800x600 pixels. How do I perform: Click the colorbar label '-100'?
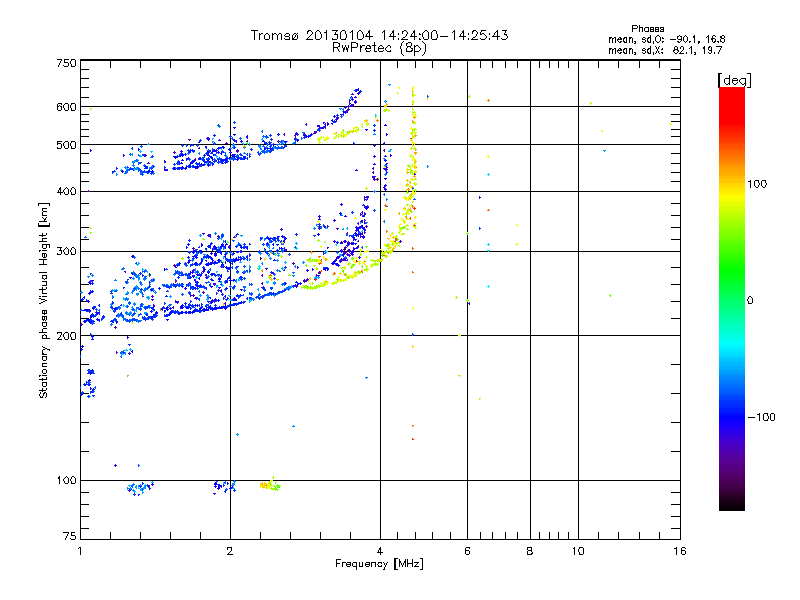(x=761, y=417)
